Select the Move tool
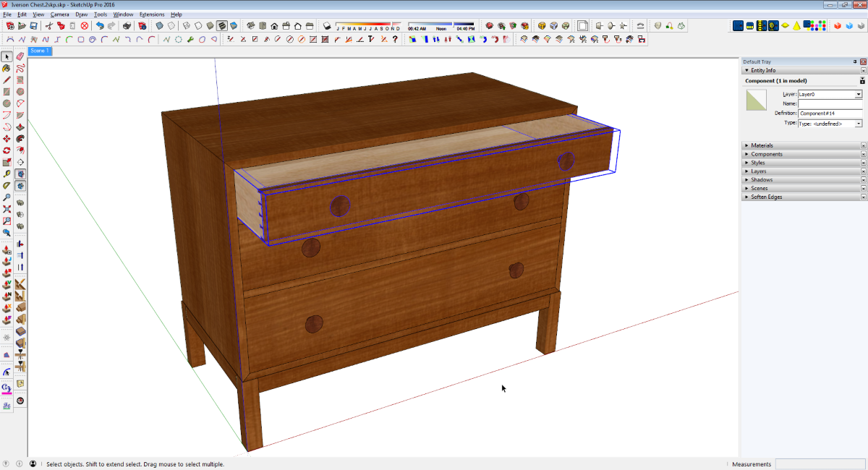 coord(7,139)
